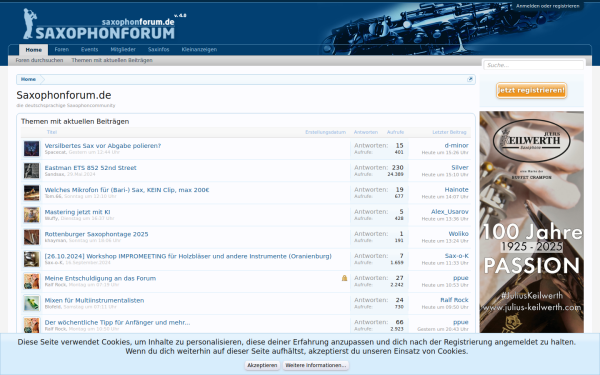Viewport: 600px width, 375px height.
Task: Click thread author Sandsax
Action: pyautogui.click(x=55, y=174)
